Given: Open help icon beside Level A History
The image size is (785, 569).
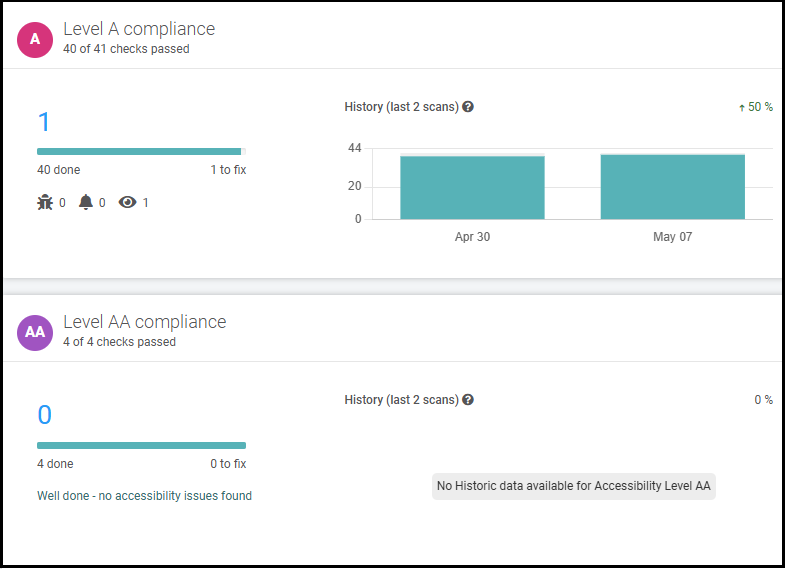Looking at the screenshot, I should click(468, 107).
